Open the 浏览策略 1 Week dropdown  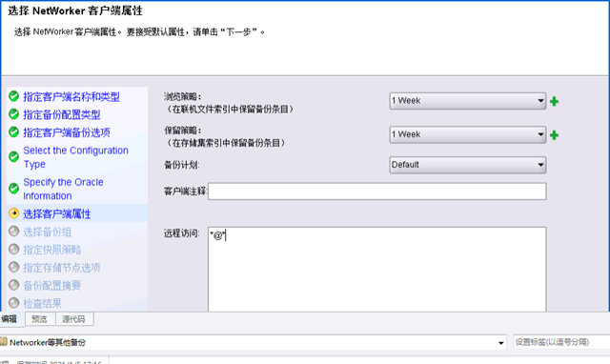click(x=468, y=101)
